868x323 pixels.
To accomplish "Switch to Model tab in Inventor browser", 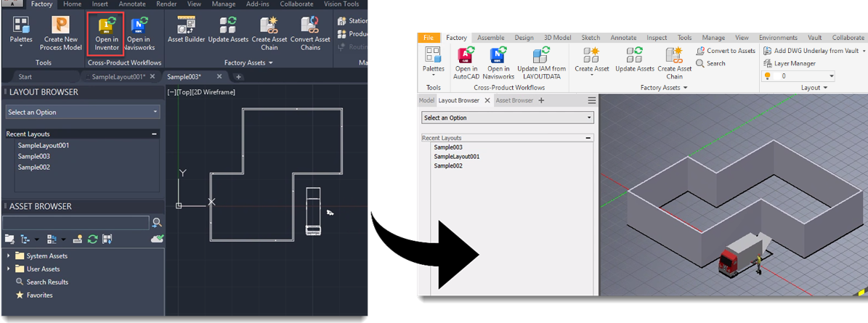I will point(426,101).
